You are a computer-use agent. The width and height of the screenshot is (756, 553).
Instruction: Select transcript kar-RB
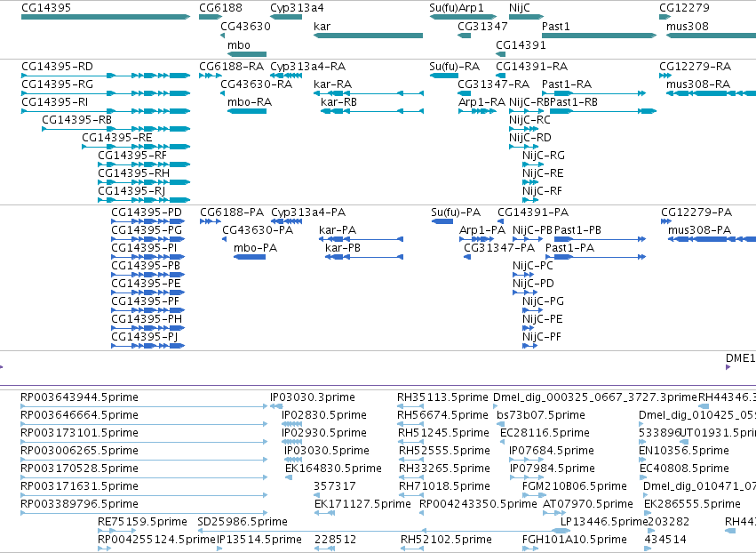(x=339, y=102)
